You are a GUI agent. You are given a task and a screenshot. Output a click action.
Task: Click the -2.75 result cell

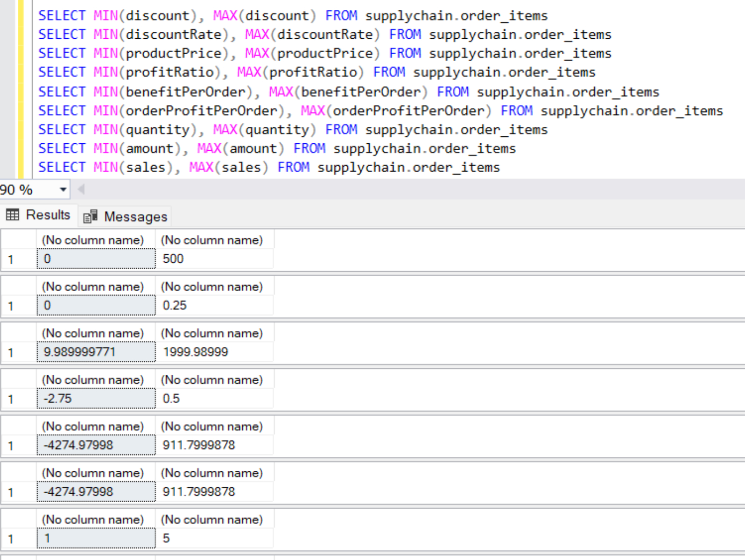pos(96,399)
